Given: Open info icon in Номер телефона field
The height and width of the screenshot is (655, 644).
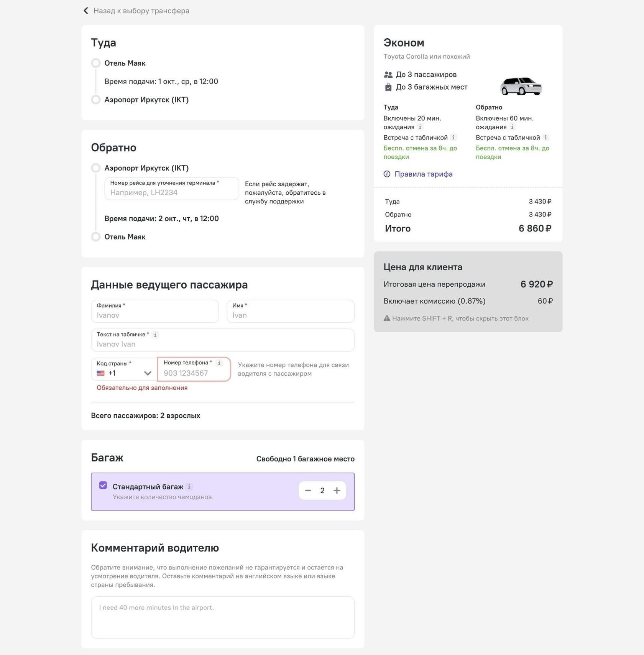Looking at the screenshot, I should (x=219, y=363).
